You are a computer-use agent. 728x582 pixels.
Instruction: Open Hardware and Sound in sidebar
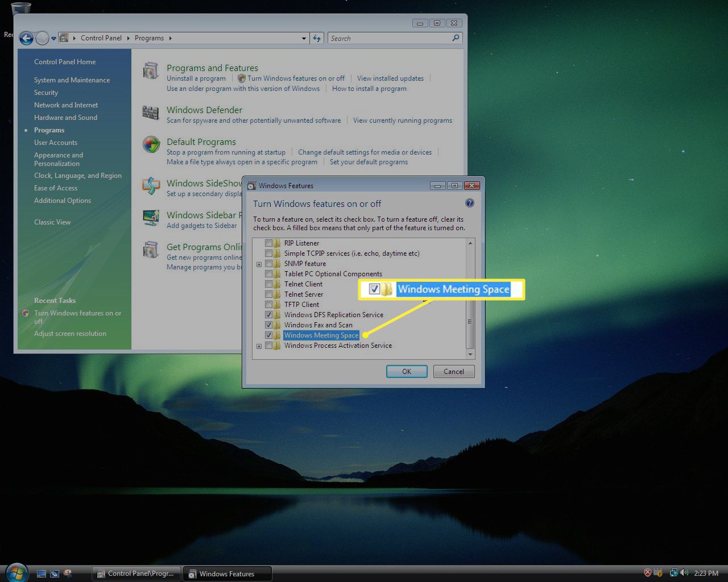click(x=65, y=118)
